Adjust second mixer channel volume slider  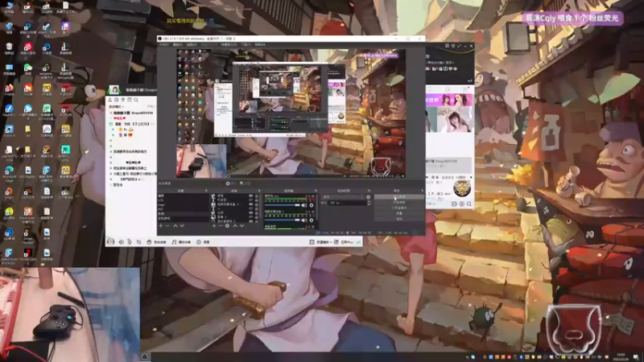tap(283, 220)
